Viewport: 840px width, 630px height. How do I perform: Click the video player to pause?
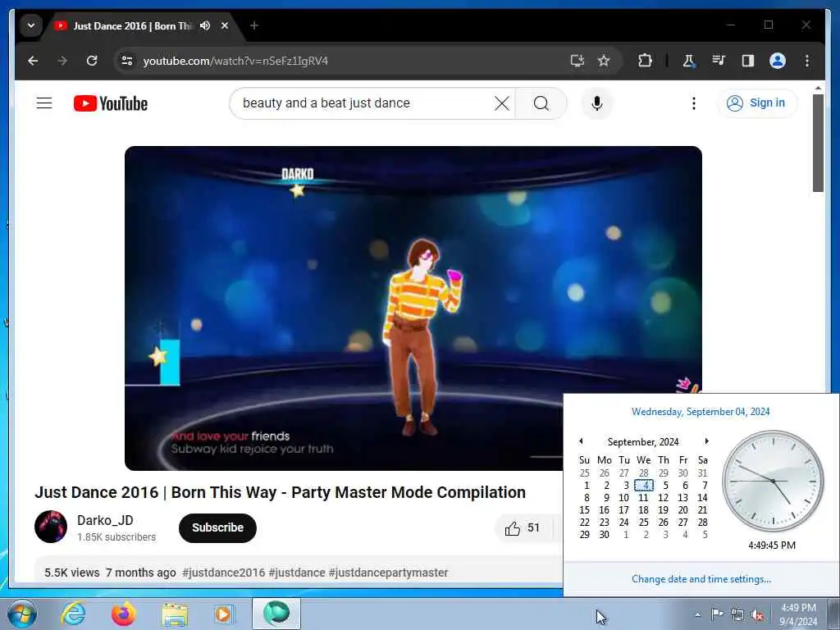point(413,308)
